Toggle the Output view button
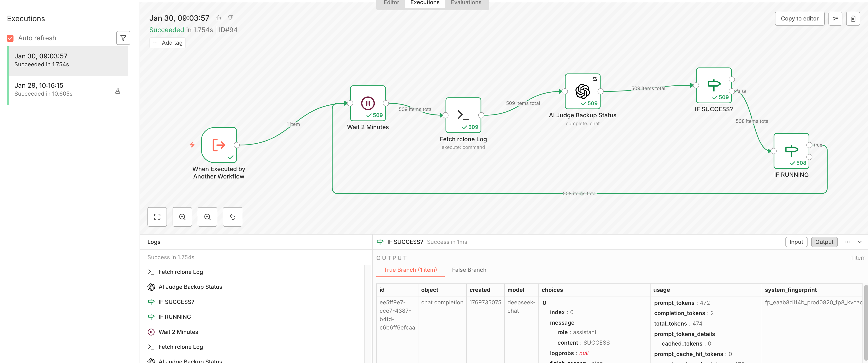Viewport: 868px width, 363px height. pyautogui.click(x=824, y=242)
